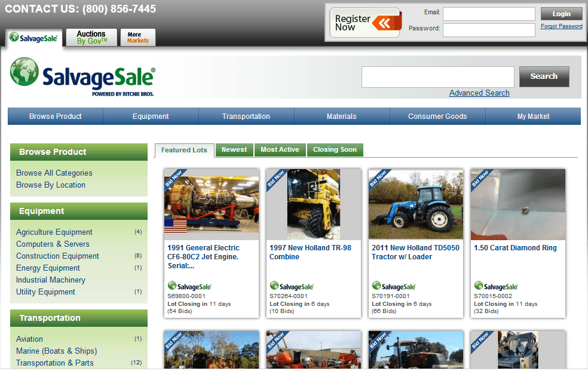Open the Equipment navigation menu
Viewport: 588px width, 371px height.
click(151, 116)
